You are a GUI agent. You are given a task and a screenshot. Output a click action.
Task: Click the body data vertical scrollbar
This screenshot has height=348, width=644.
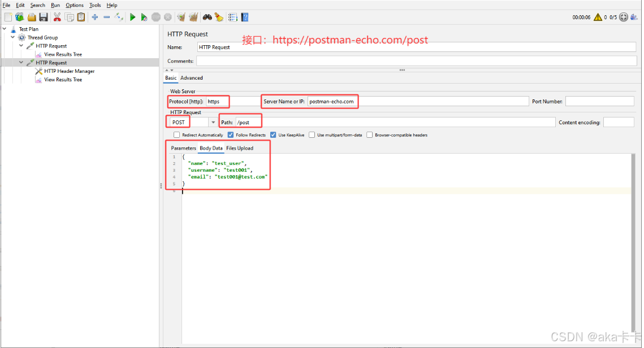pos(633,242)
